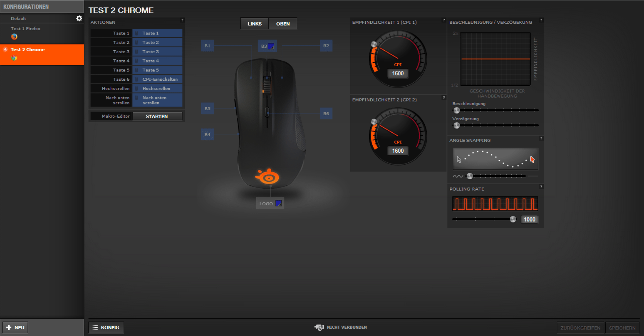The height and width of the screenshot is (336, 644).
Task: Switch to the LINKS mouse view
Action: click(x=254, y=23)
